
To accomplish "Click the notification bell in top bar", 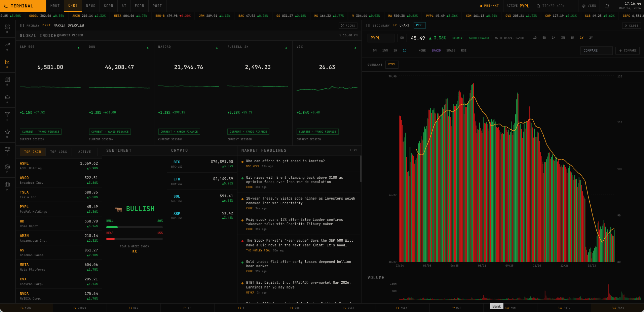I will pos(607,6).
